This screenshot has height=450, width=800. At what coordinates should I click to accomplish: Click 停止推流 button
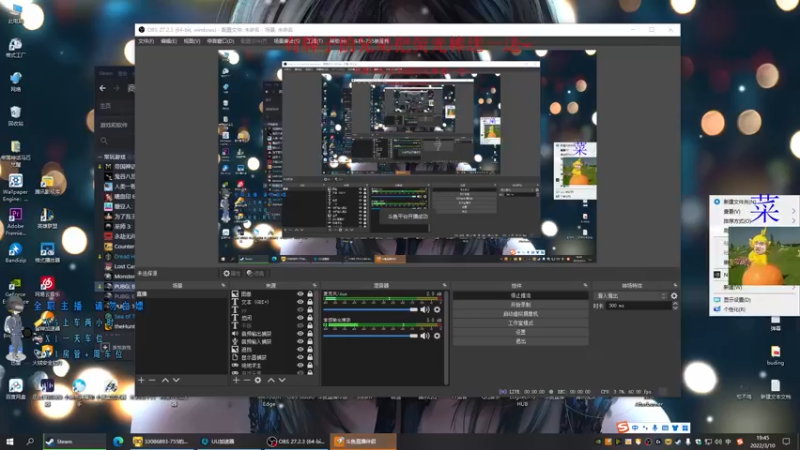520,295
